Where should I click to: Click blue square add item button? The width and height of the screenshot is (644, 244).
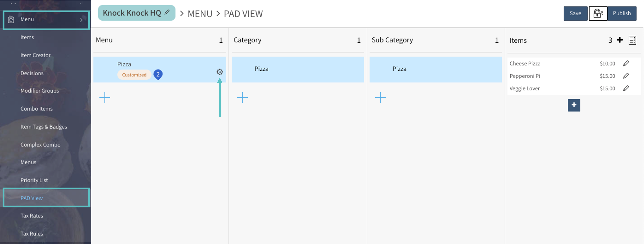574,105
